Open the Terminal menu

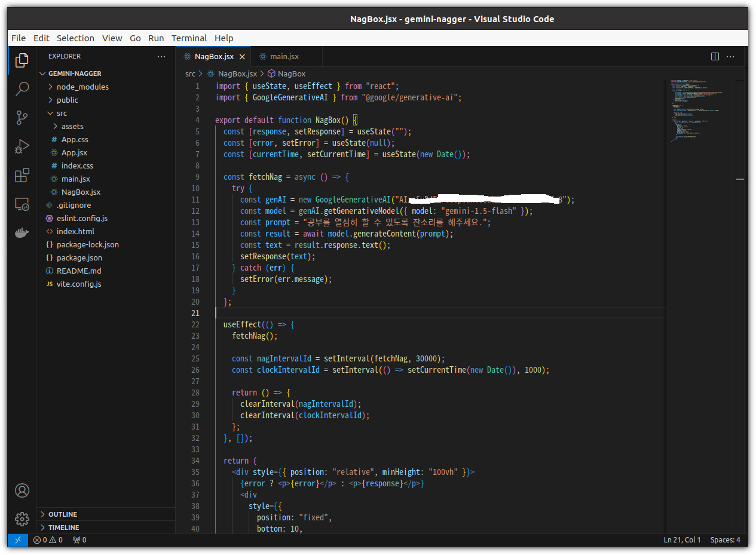[x=189, y=38]
